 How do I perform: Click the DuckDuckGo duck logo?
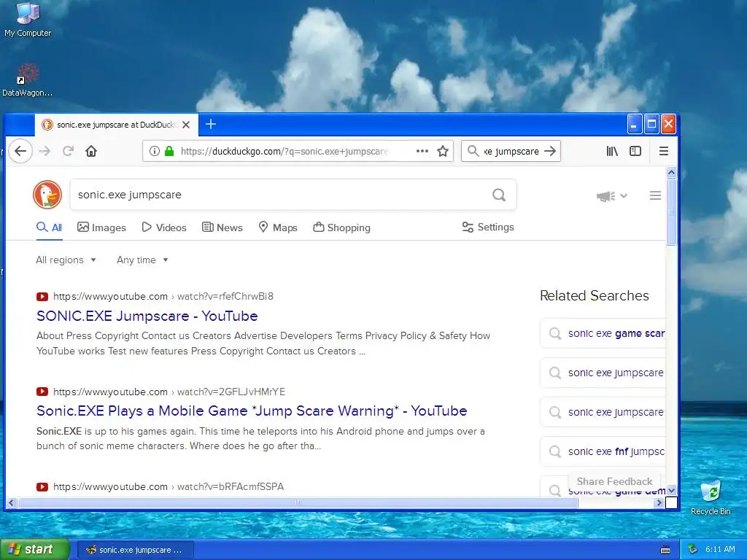tap(47, 195)
